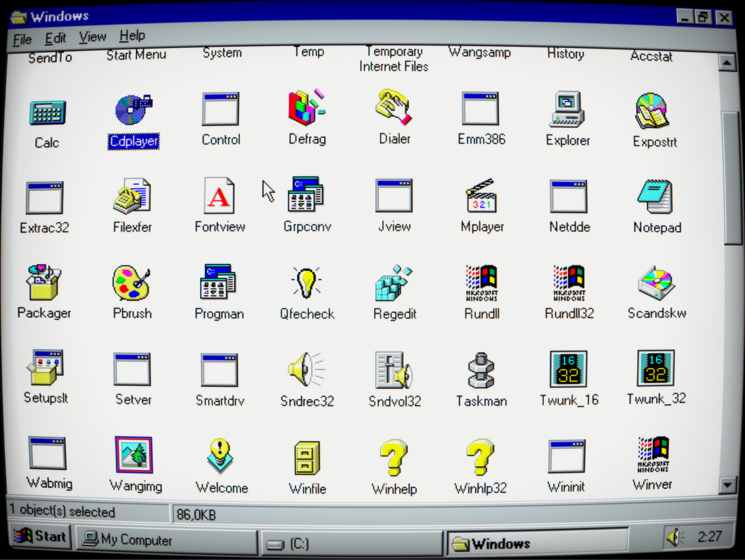Select the Expostrt CD book icon
This screenshot has height=560, width=745.
(x=653, y=111)
